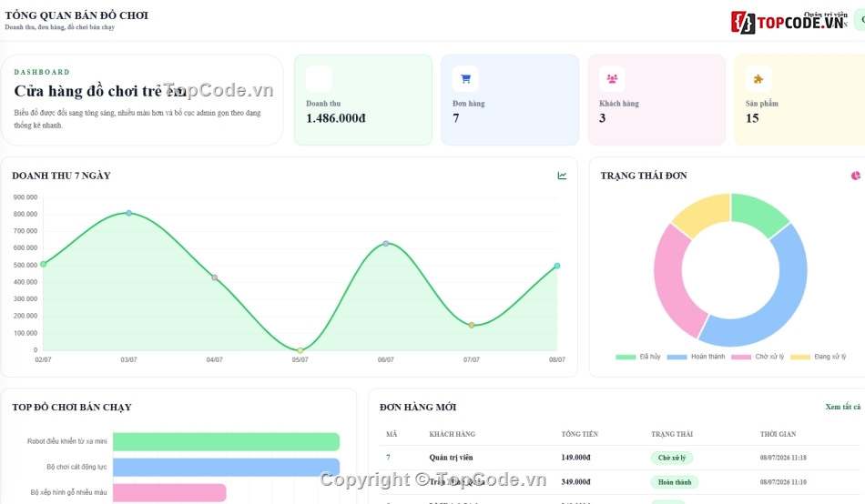Click the customers icon on Khách hàng card
The height and width of the screenshot is (504, 865).
pyautogui.click(x=613, y=79)
